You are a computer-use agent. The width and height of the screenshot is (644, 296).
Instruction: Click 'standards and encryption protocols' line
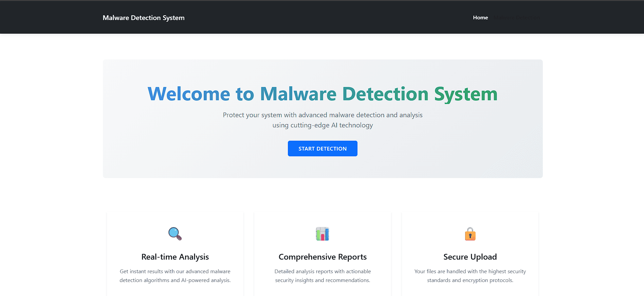470,280
